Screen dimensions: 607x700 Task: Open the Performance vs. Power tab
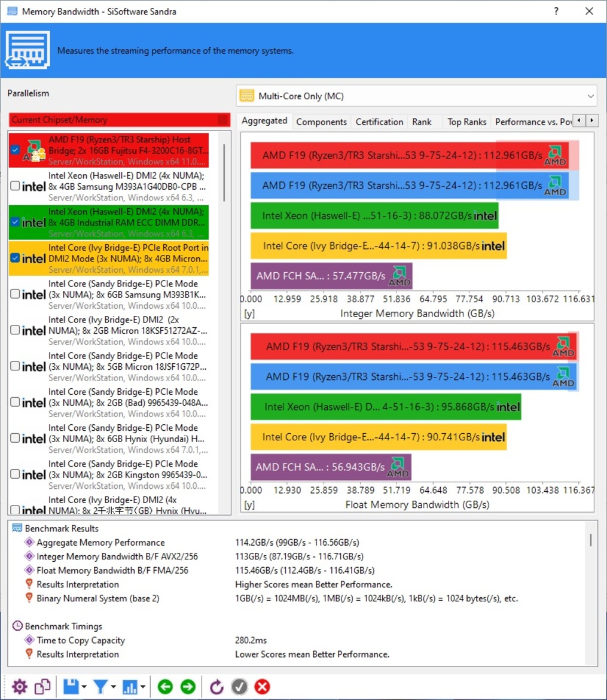533,122
